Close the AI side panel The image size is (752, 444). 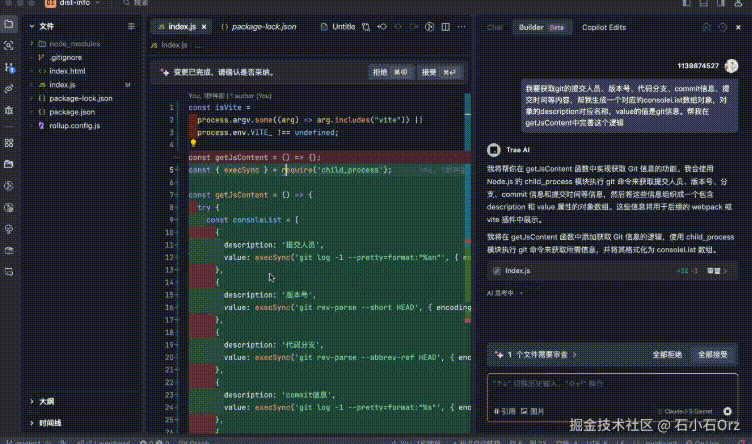click(x=738, y=27)
